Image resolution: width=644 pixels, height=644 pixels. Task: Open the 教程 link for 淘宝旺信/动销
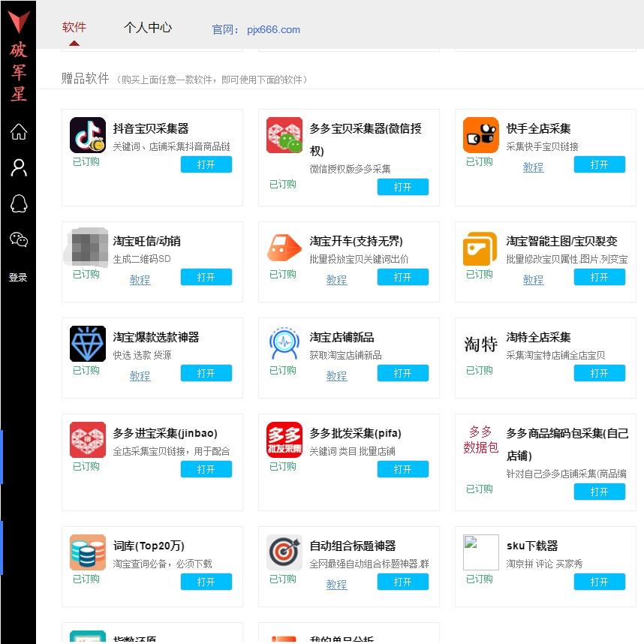pos(140,279)
